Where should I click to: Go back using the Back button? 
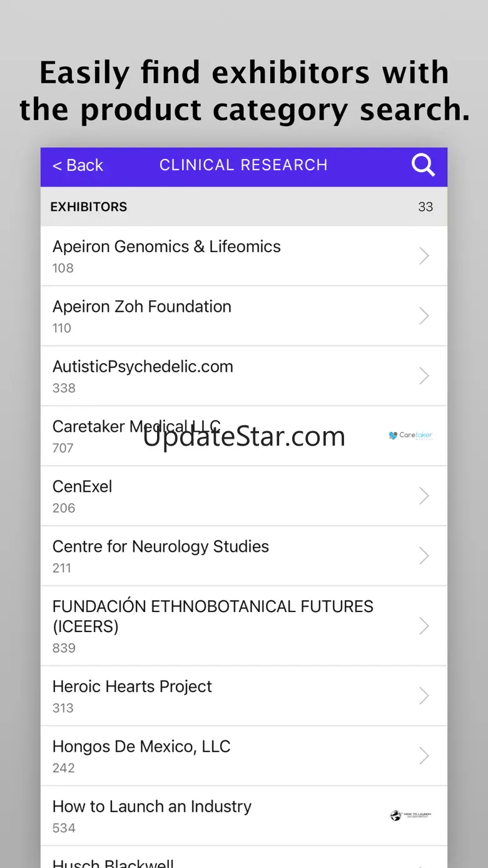point(78,165)
